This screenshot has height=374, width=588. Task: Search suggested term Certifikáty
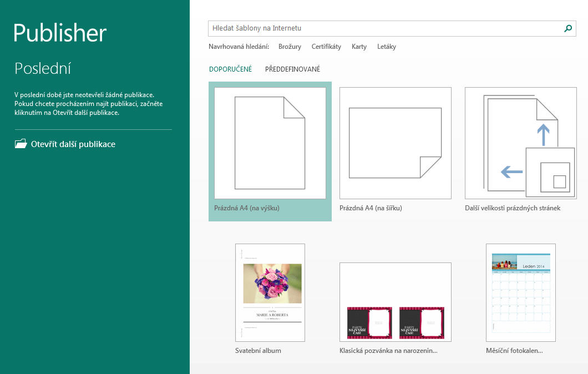[326, 47]
